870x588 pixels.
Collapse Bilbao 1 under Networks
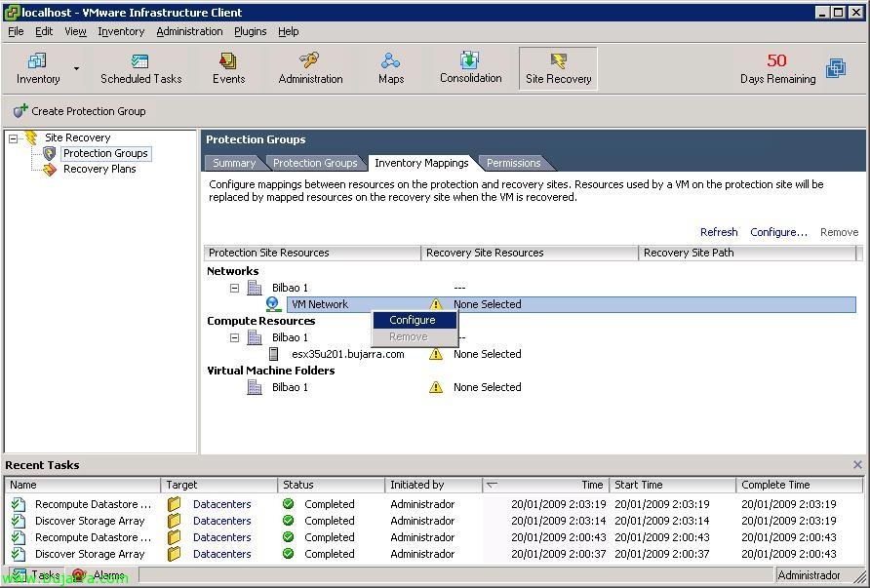coord(235,288)
